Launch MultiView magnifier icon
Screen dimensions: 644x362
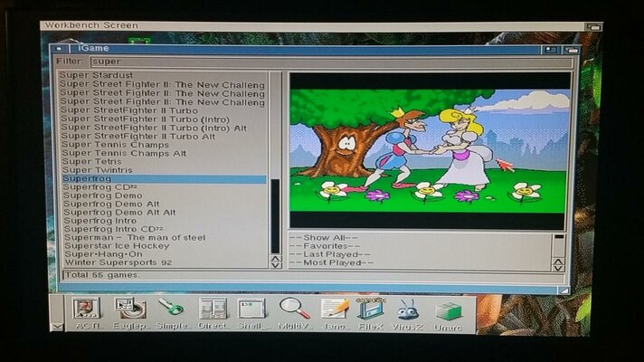(x=294, y=310)
